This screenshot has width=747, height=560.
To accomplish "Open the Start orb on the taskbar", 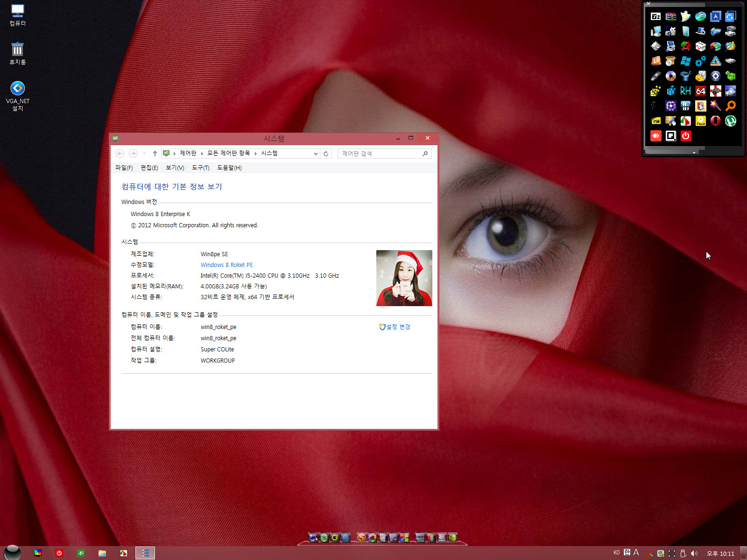I will pyautogui.click(x=13, y=553).
